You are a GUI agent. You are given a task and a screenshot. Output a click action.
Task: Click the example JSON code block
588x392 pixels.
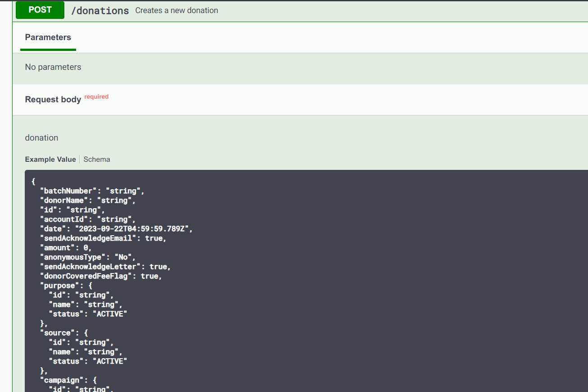tap(306, 281)
